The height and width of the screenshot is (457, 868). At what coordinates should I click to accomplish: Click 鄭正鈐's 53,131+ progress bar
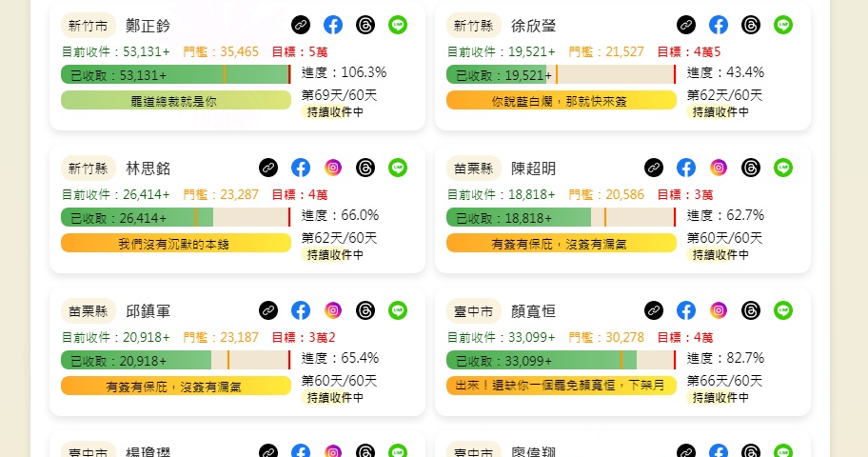pos(176,75)
